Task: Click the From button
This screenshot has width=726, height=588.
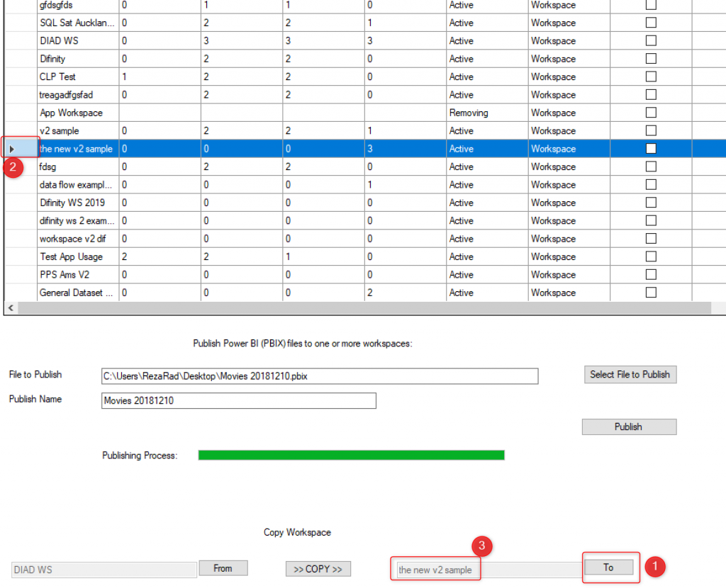Action: [223, 568]
